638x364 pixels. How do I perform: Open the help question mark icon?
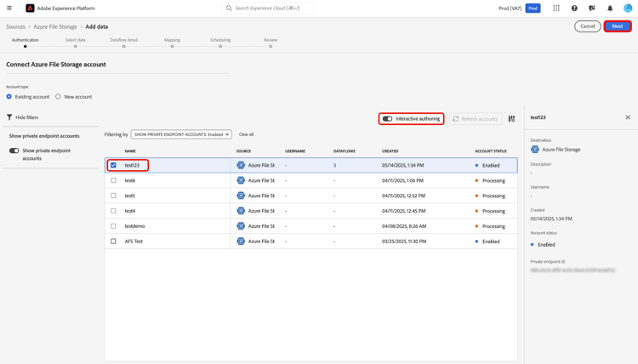point(574,9)
